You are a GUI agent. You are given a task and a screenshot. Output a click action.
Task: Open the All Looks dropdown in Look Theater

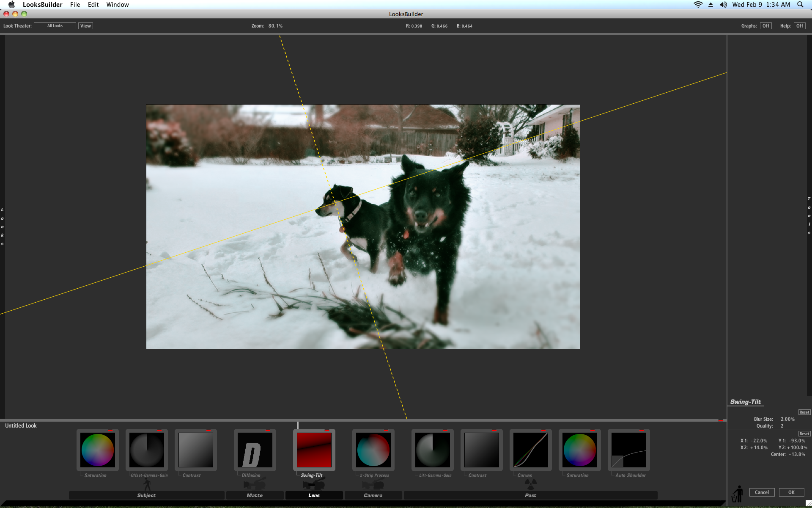pyautogui.click(x=55, y=26)
